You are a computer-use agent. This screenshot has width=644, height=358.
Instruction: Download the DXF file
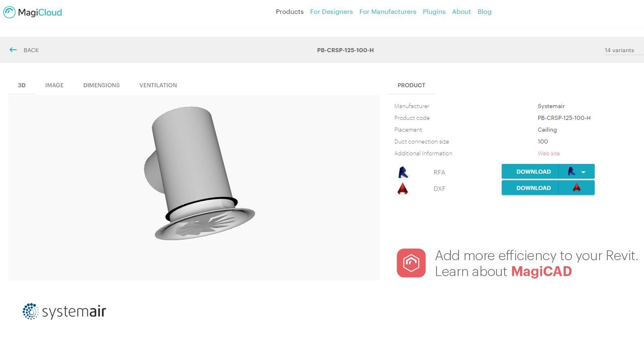tap(533, 188)
